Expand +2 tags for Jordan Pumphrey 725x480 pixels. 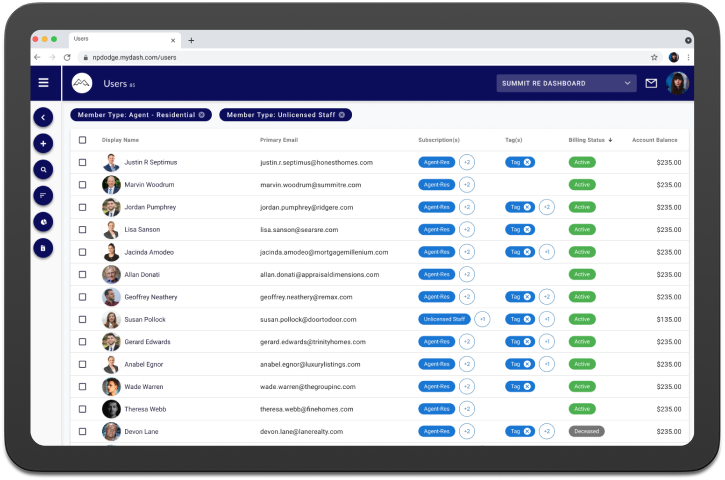(x=547, y=207)
